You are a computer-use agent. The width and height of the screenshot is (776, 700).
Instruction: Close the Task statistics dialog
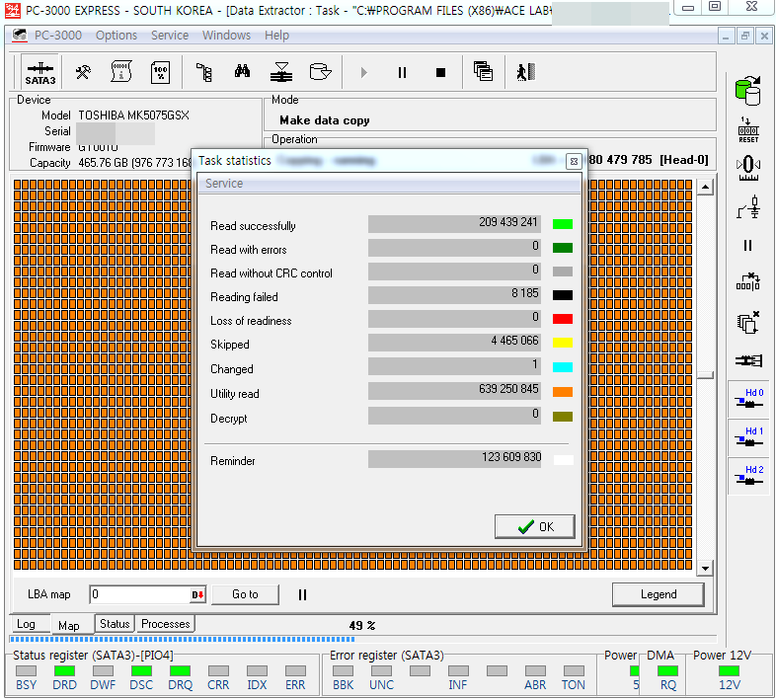(574, 161)
